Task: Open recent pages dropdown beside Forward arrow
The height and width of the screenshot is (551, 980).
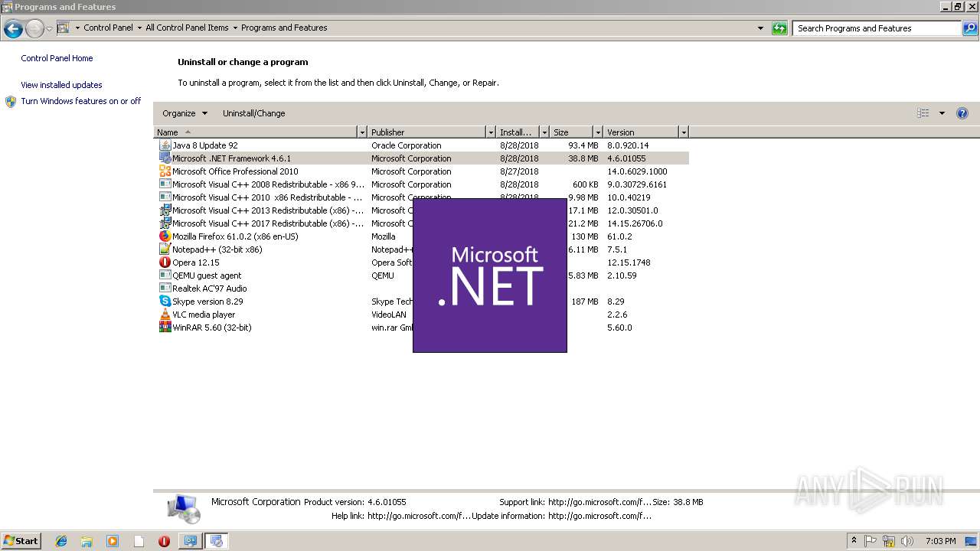Action: [x=49, y=29]
